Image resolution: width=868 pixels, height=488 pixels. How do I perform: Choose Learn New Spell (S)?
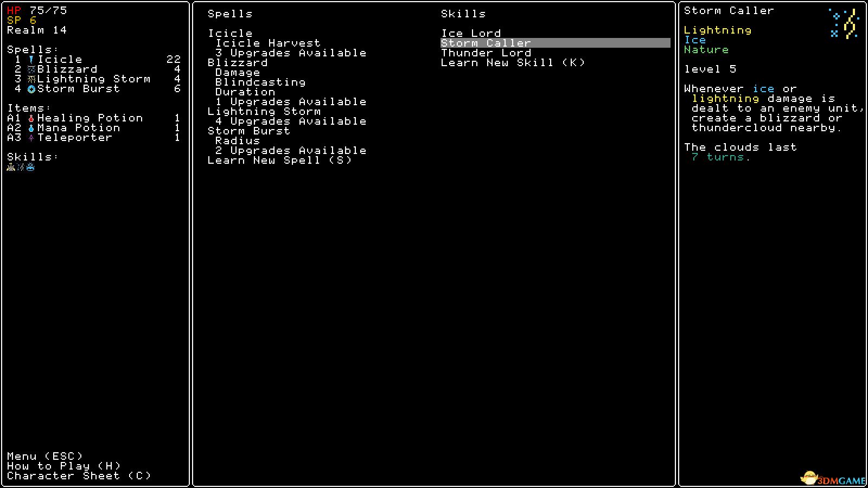point(280,160)
